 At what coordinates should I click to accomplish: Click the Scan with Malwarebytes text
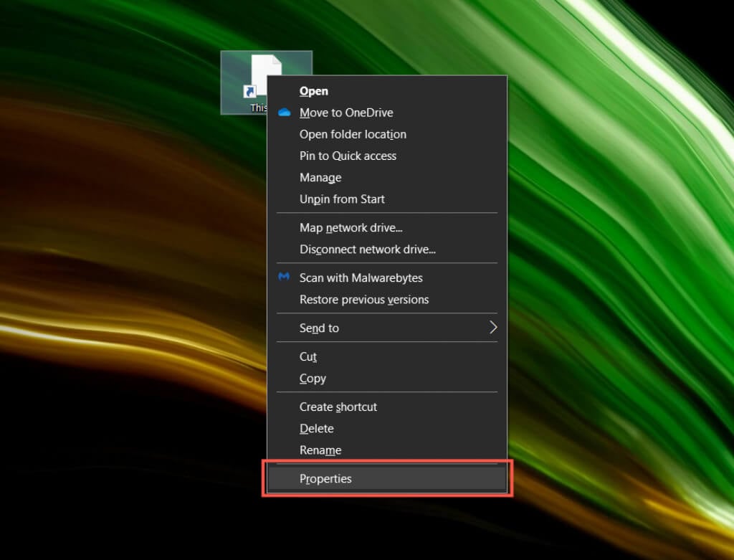[x=361, y=277]
